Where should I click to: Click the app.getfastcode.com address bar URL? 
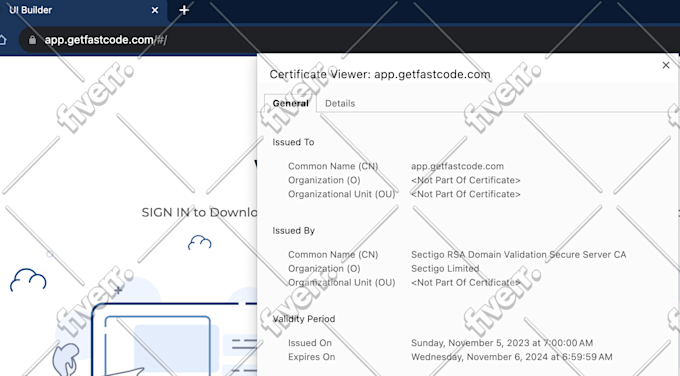(x=105, y=40)
